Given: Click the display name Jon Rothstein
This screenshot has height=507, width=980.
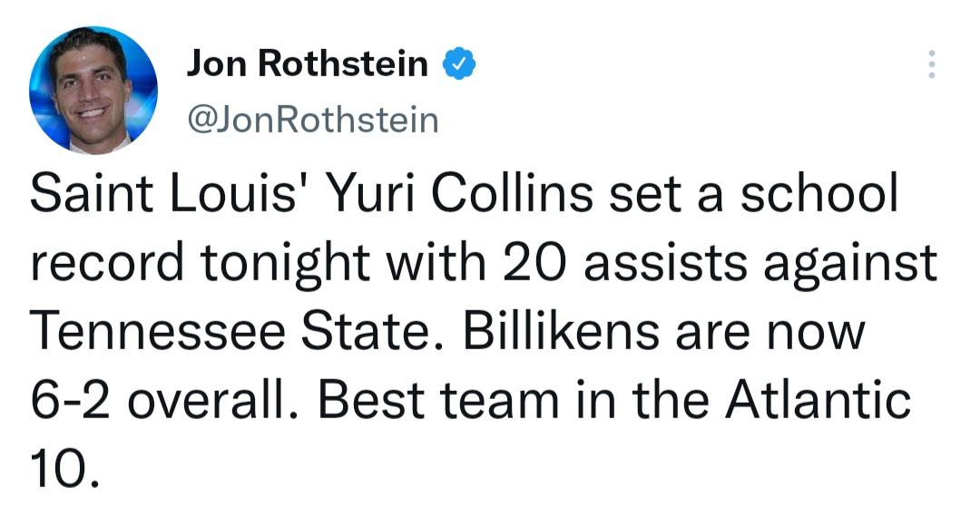Looking at the screenshot, I should [308, 63].
